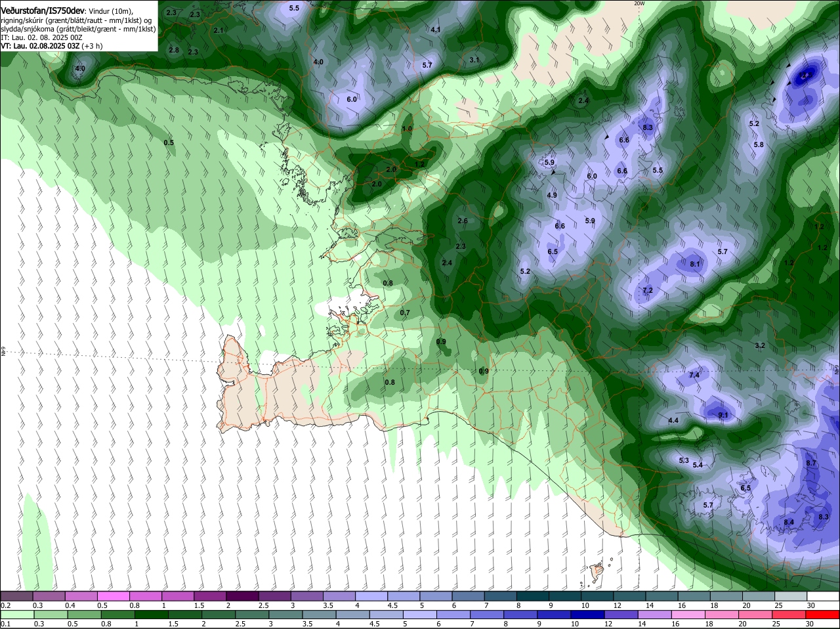Pick the bright red swatch ending the rain legend
The height and width of the screenshot is (629, 840).
pos(823,615)
